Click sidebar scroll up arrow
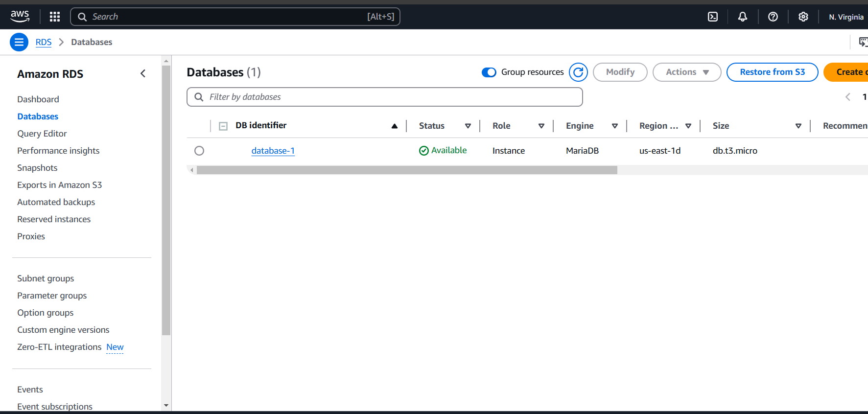The width and height of the screenshot is (868, 414). click(x=166, y=61)
